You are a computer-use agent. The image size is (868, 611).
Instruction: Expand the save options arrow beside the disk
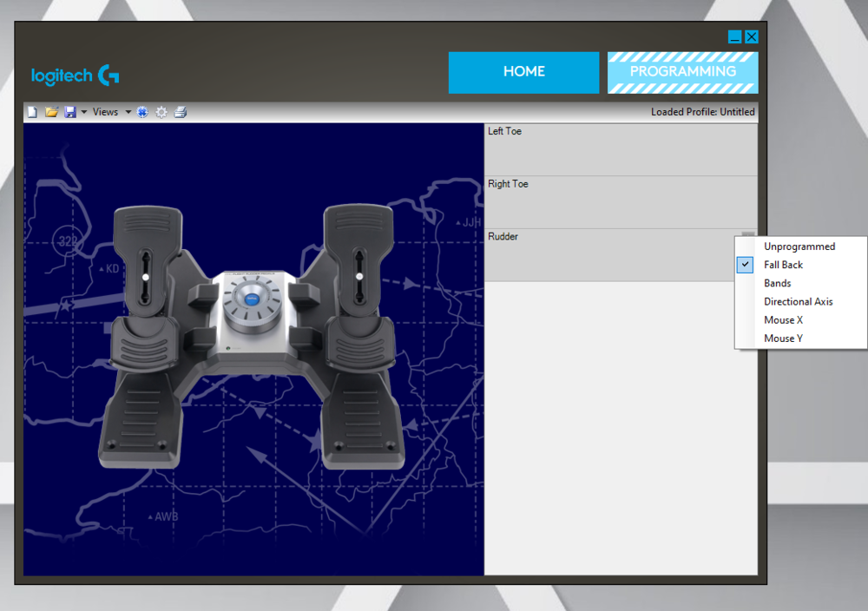click(84, 112)
